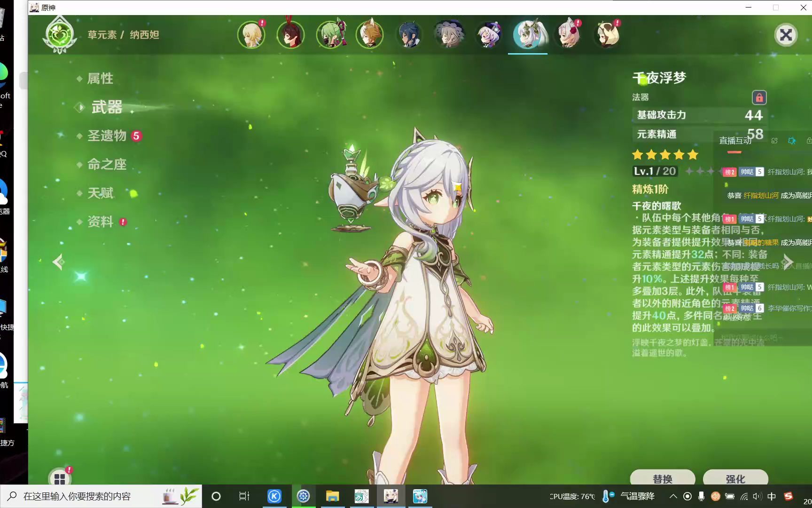Select the dark blue-haired character portrait
This screenshot has height=508, width=812.
click(409, 34)
